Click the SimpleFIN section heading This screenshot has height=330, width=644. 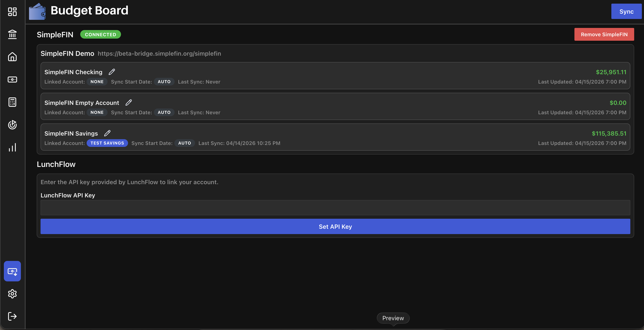point(55,35)
